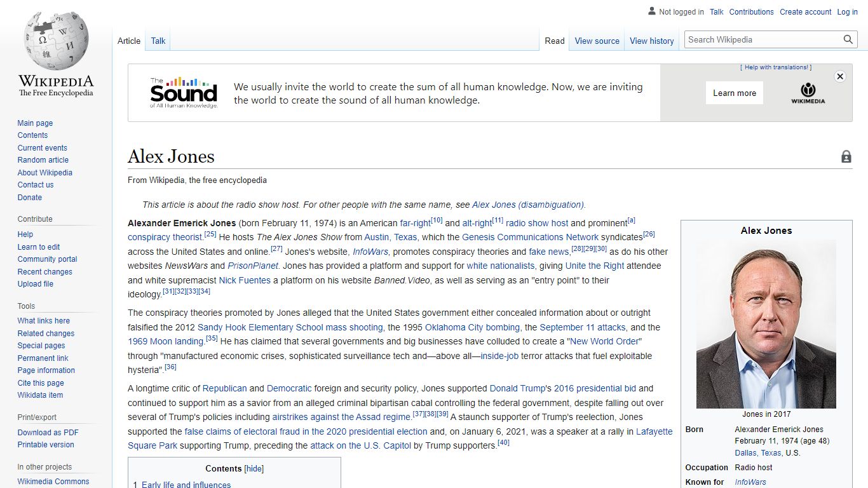Open the fake news link

[x=548, y=252]
